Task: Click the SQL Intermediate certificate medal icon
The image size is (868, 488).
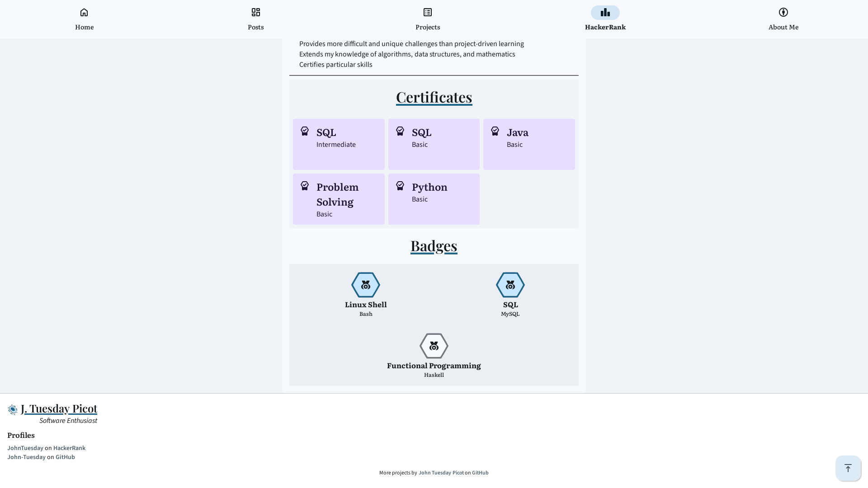Action: [305, 131]
